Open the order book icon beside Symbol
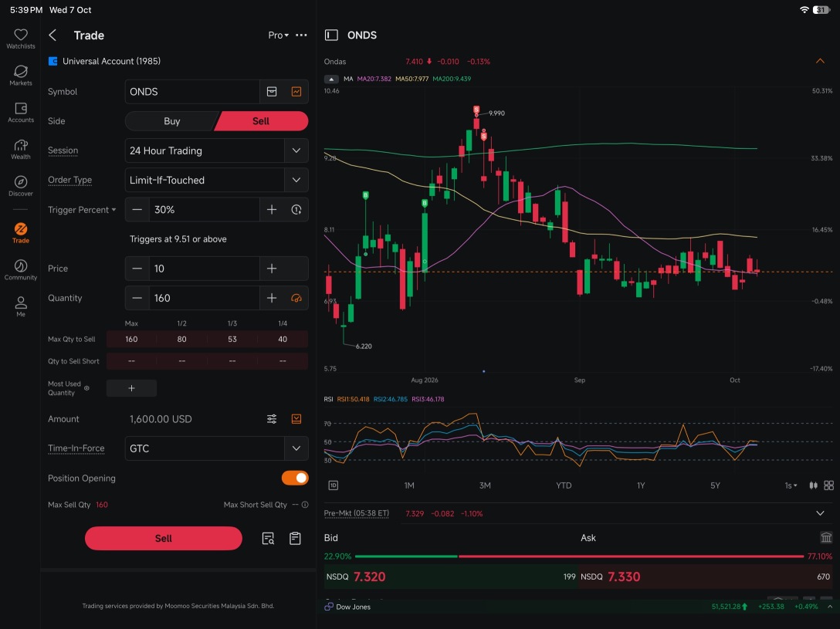 [272, 92]
